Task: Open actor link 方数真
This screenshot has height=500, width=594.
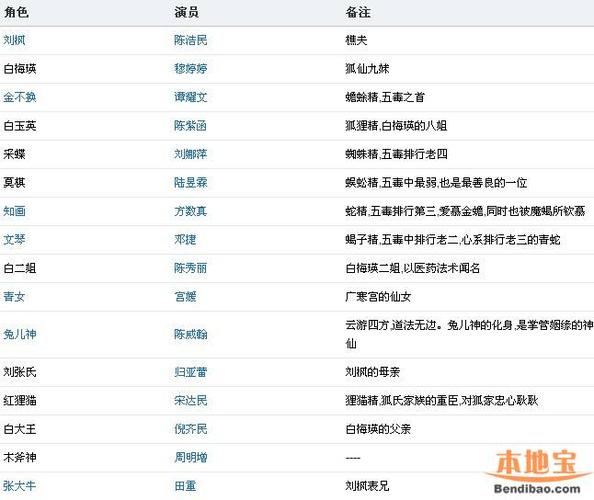Action: (191, 211)
